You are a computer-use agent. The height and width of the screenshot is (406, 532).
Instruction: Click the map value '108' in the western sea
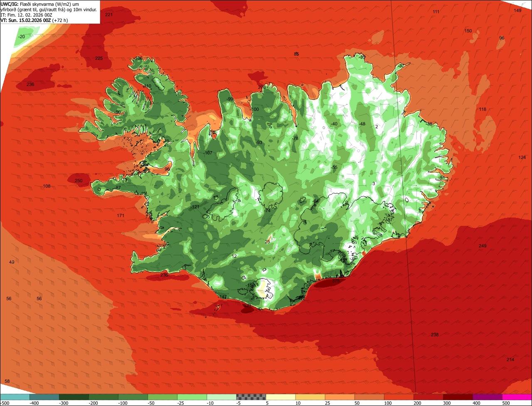[47, 186]
